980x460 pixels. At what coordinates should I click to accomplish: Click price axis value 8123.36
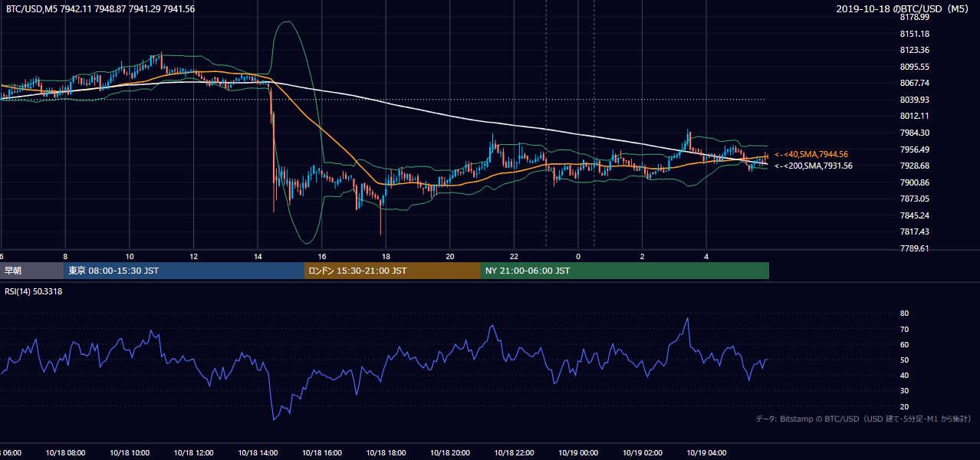[x=915, y=50]
